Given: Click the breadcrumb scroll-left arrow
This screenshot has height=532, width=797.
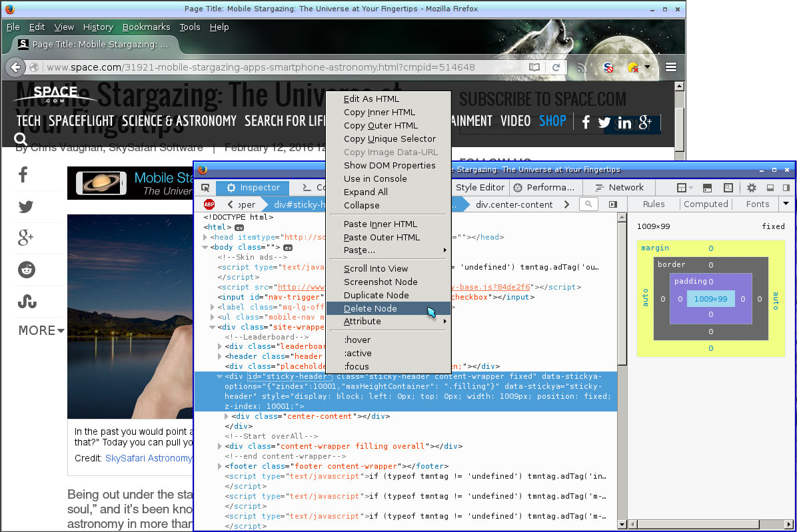Looking at the screenshot, I should (231, 204).
